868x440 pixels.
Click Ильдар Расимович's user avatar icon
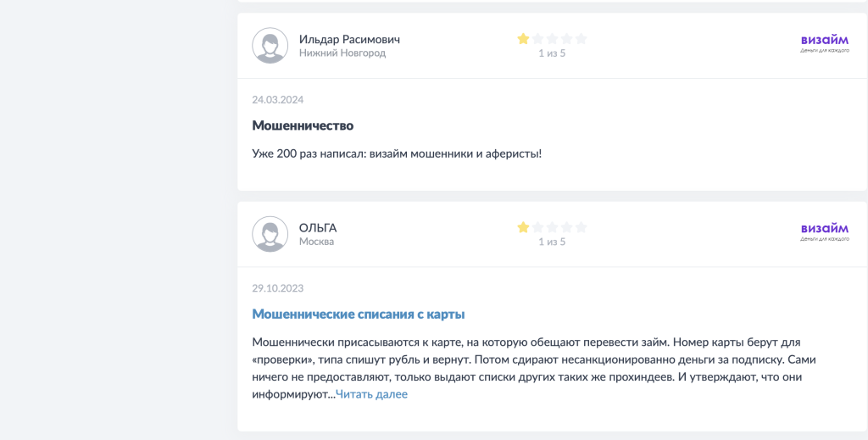click(270, 46)
